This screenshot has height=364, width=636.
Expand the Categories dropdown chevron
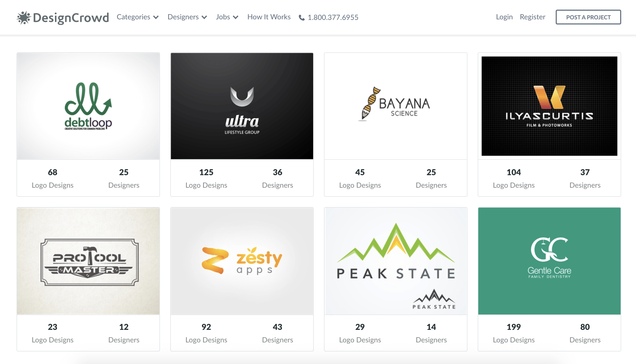(x=156, y=17)
